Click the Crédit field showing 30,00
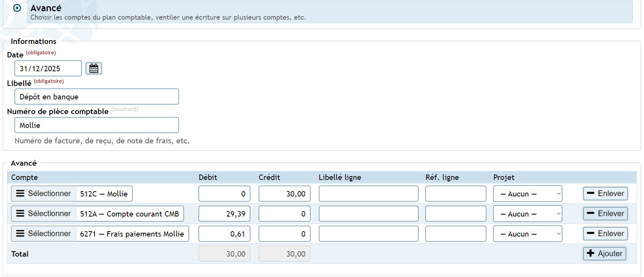Viewport: 644px width, 277px height. (x=284, y=194)
